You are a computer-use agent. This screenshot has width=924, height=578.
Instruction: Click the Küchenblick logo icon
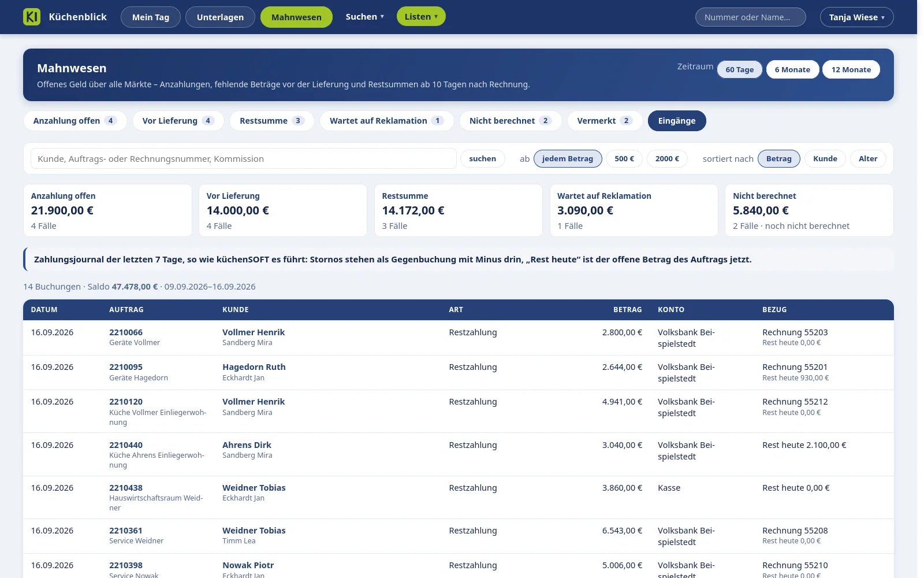tap(32, 17)
